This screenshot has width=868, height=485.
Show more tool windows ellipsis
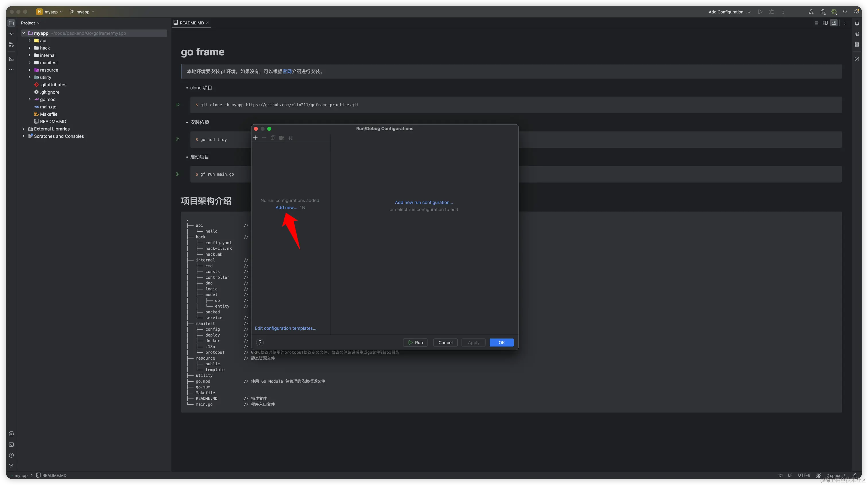(x=11, y=70)
